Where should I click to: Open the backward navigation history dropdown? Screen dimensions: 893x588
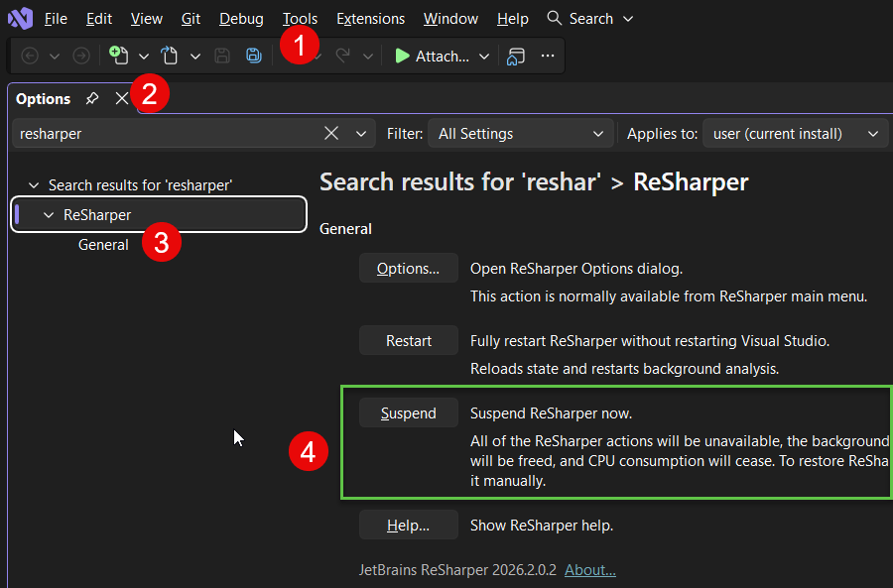(55, 57)
